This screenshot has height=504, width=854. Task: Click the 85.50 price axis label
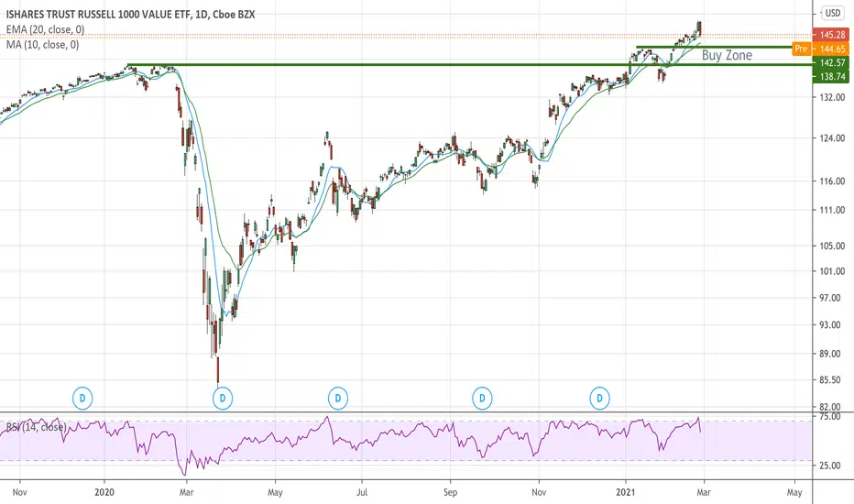(832, 380)
